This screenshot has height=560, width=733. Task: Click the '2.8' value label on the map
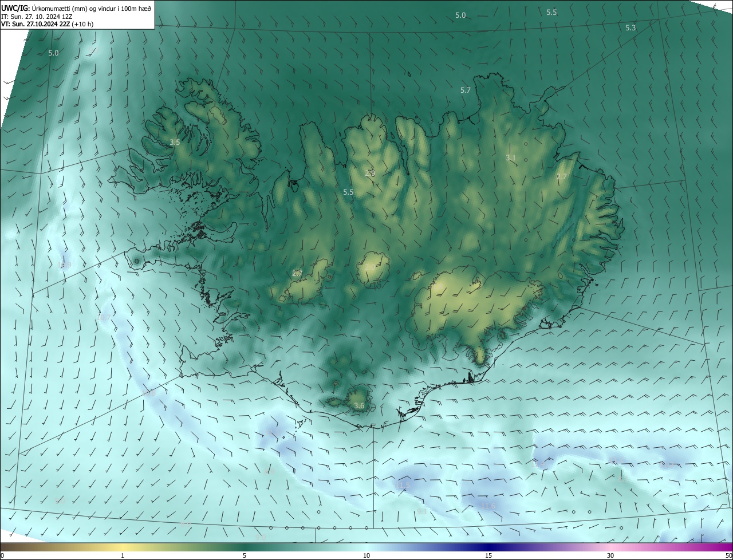[x=371, y=173]
